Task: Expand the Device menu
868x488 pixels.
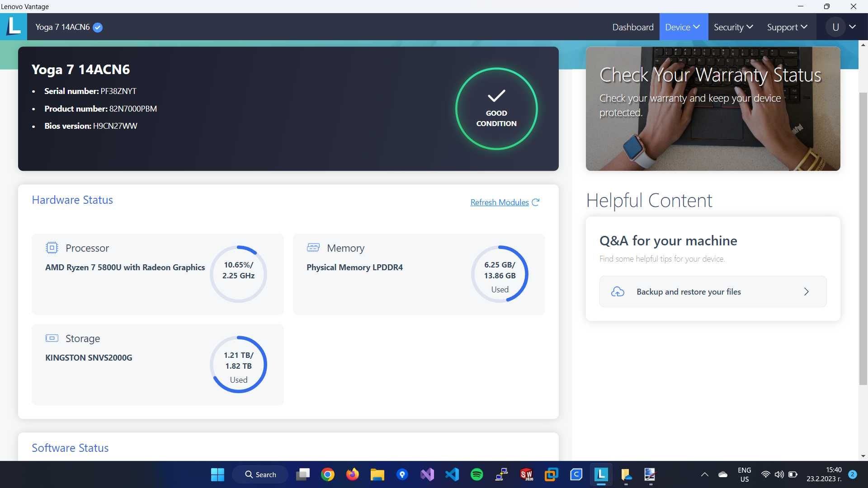Action: (683, 27)
